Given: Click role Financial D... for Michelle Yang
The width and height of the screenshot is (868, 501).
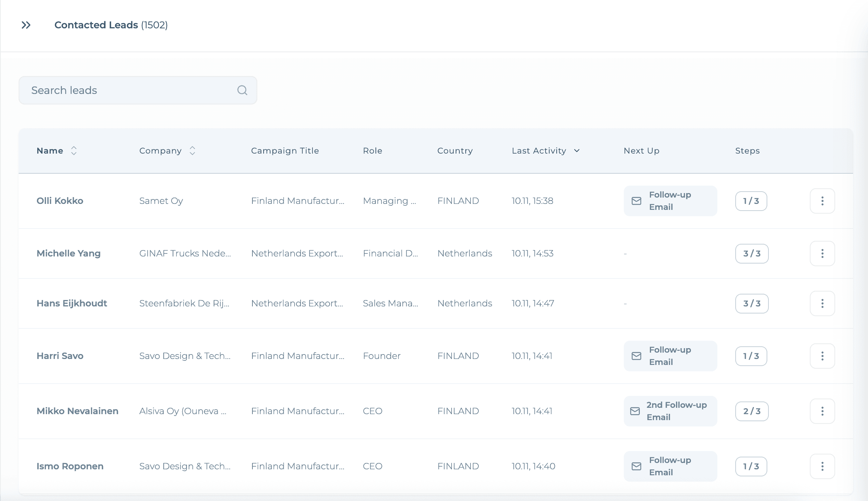Looking at the screenshot, I should click(x=390, y=253).
